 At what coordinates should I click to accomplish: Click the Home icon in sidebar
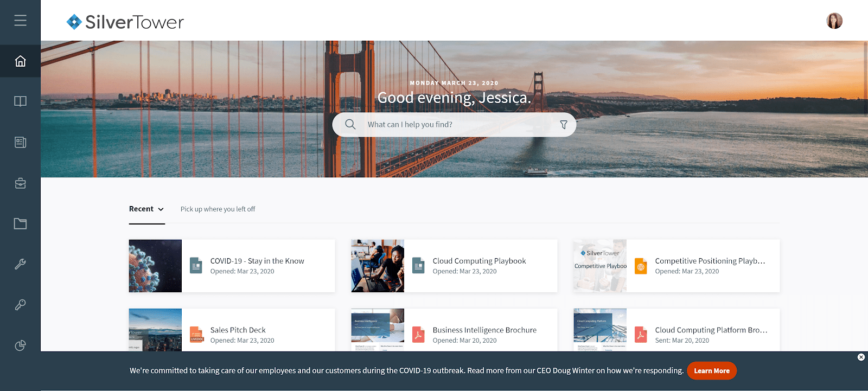click(20, 61)
